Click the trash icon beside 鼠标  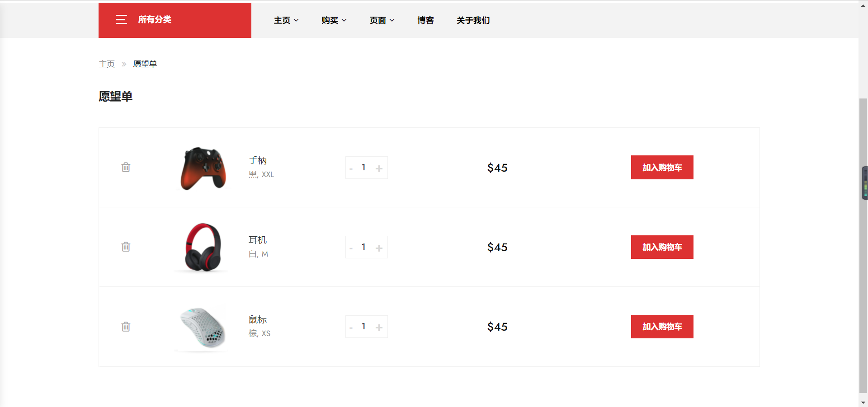click(x=126, y=327)
